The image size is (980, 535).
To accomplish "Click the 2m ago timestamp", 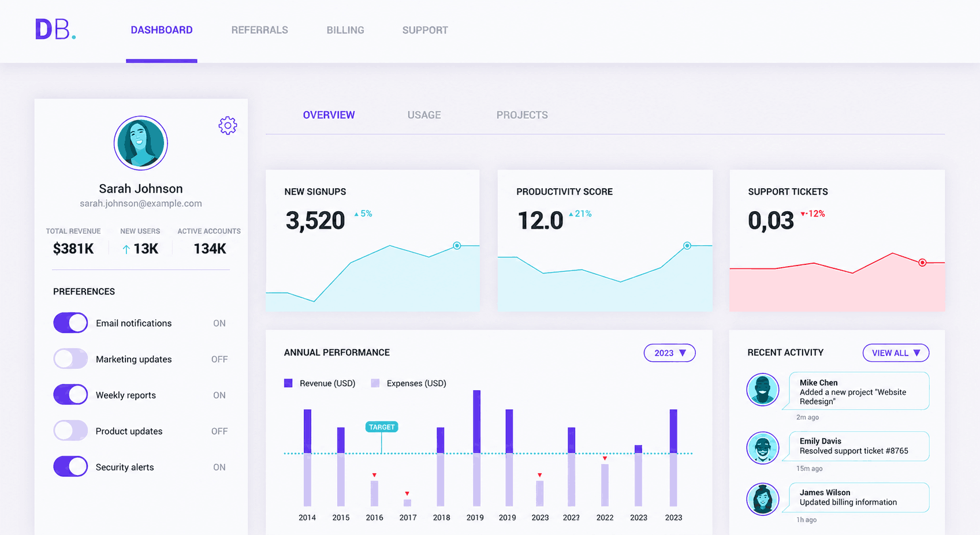I will 807,417.
